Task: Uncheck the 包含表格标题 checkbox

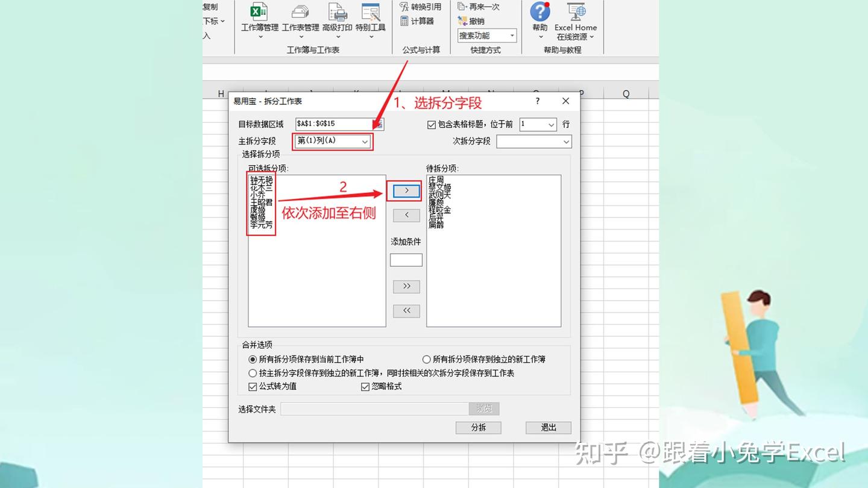Action: coord(432,125)
